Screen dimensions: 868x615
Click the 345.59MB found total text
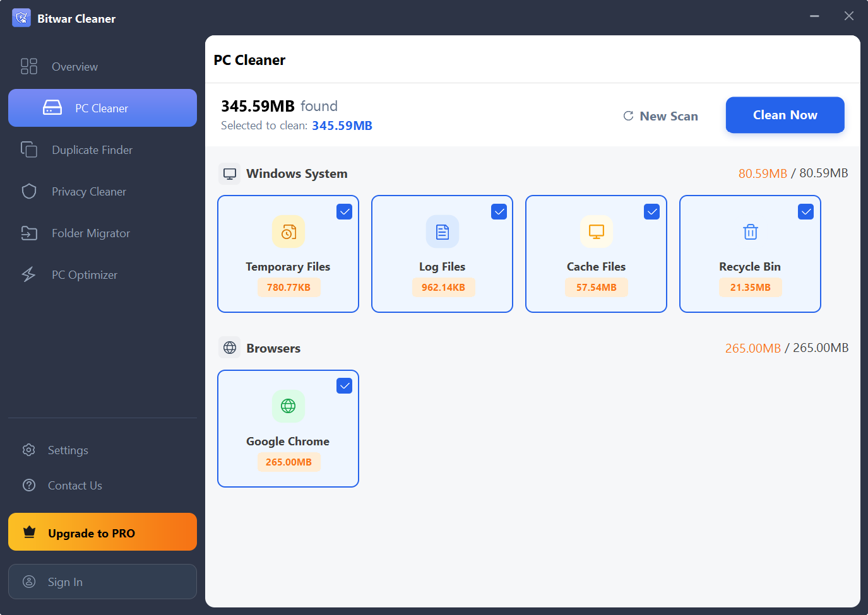tap(279, 106)
